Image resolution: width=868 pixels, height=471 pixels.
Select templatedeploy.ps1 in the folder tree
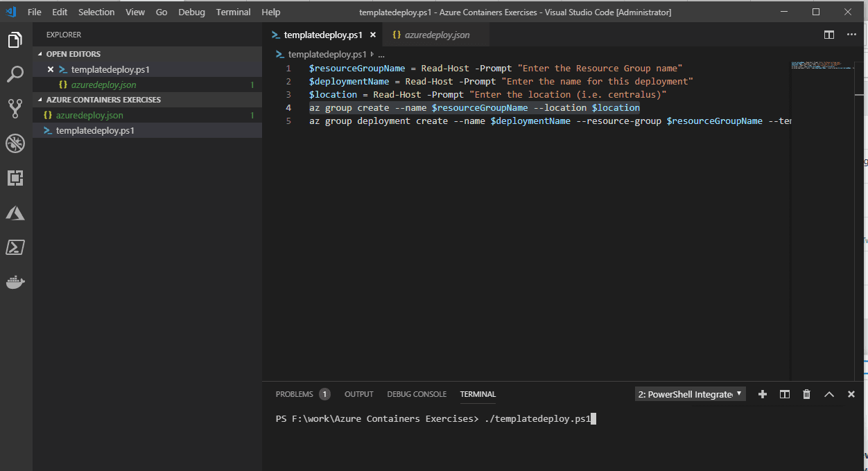pyautogui.click(x=147, y=130)
